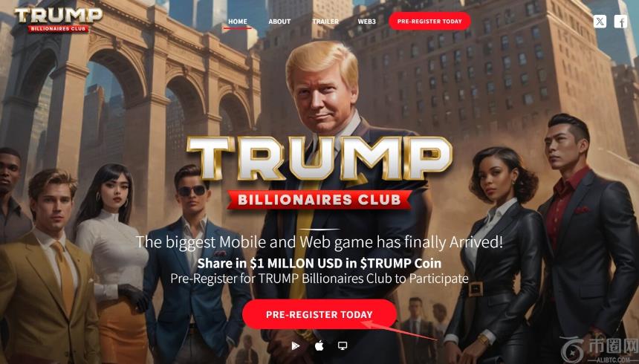Open the Facebook social icon
Screen dimensions: 639x364
620,22
